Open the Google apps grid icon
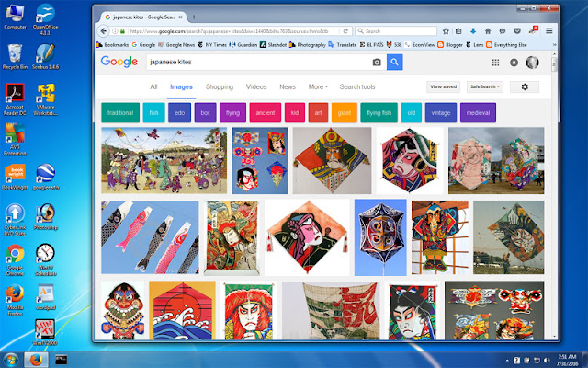588x368 pixels. (x=495, y=63)
